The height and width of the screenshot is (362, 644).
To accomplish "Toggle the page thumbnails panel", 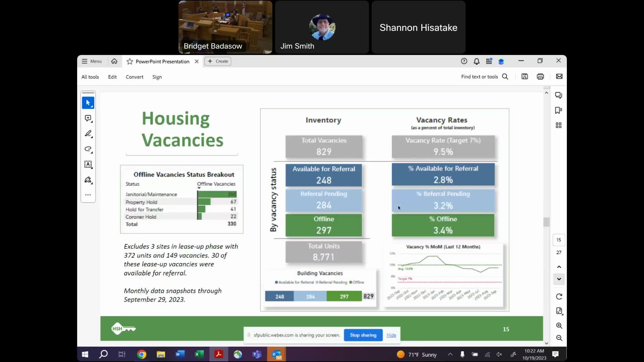I will coord(559,125).
